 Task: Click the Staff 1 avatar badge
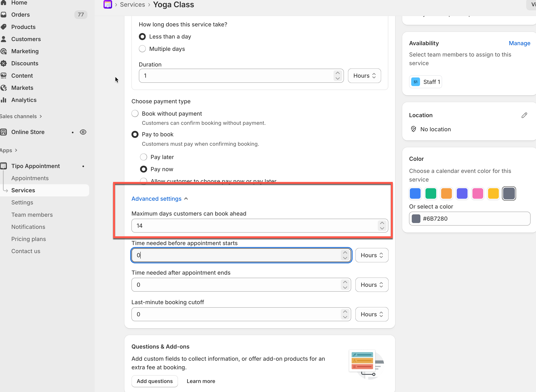(415, 82)
